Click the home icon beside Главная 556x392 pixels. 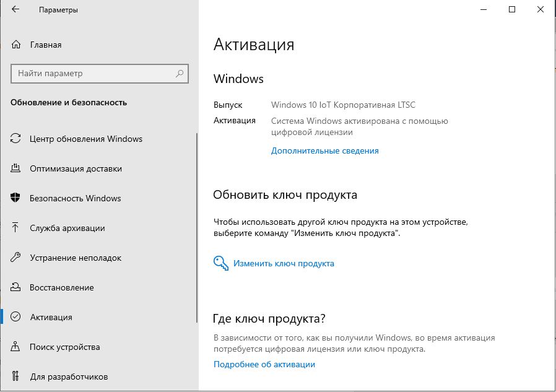(16, 45)
